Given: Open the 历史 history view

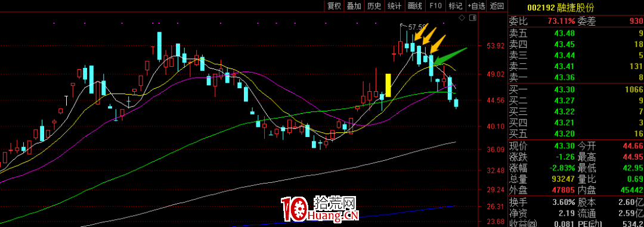Looking at the screenshot, I should coord(374,6).
